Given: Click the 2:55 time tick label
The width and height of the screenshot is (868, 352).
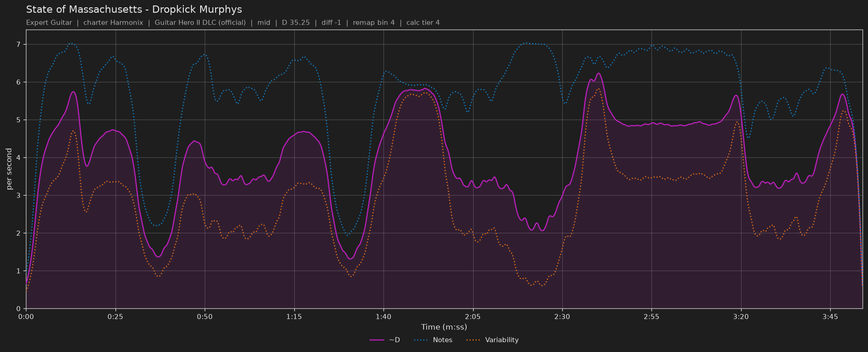Looking at the screenshot, I should coord(651,317).
